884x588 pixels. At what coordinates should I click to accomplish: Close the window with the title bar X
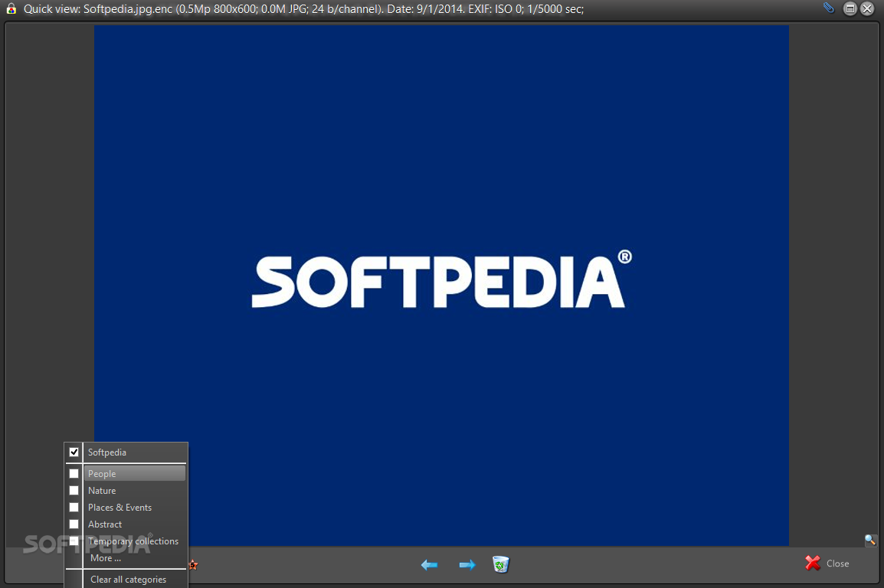tap(867, 8)
